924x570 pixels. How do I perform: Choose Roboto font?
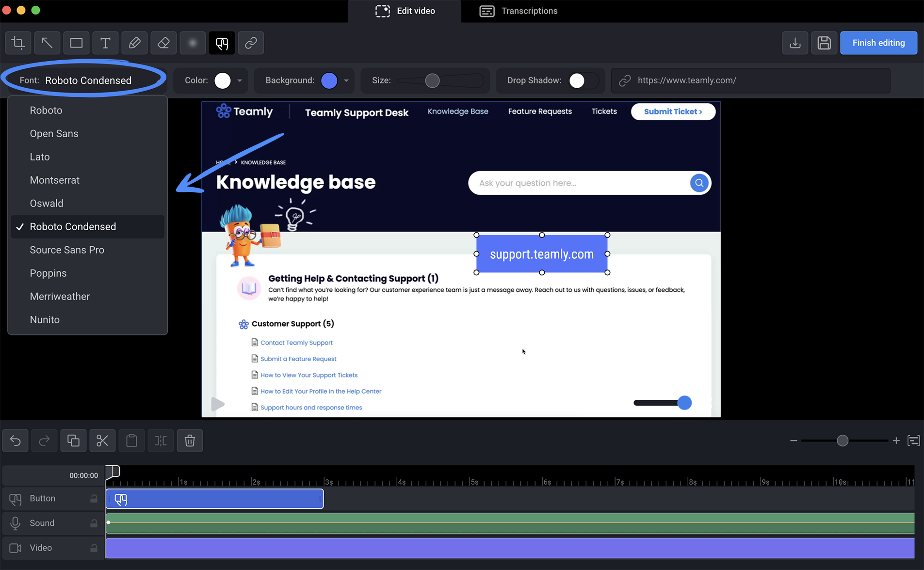click(87, 111)
